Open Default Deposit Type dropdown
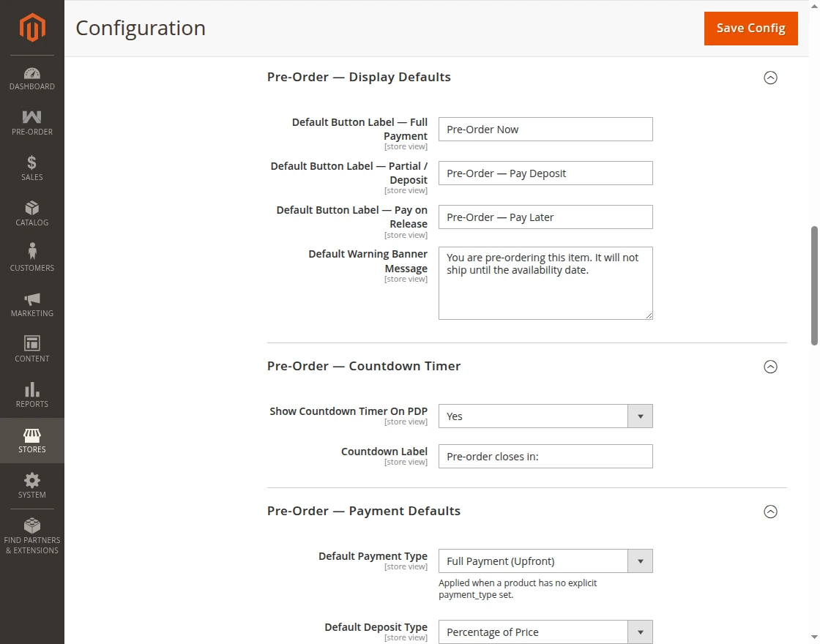820x644 pixels. [545, 632]
